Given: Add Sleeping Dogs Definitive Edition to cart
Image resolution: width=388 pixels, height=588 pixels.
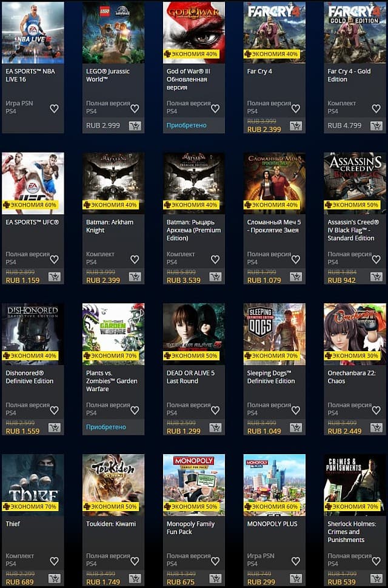Looking at the screenshot, I should [296, 428].
